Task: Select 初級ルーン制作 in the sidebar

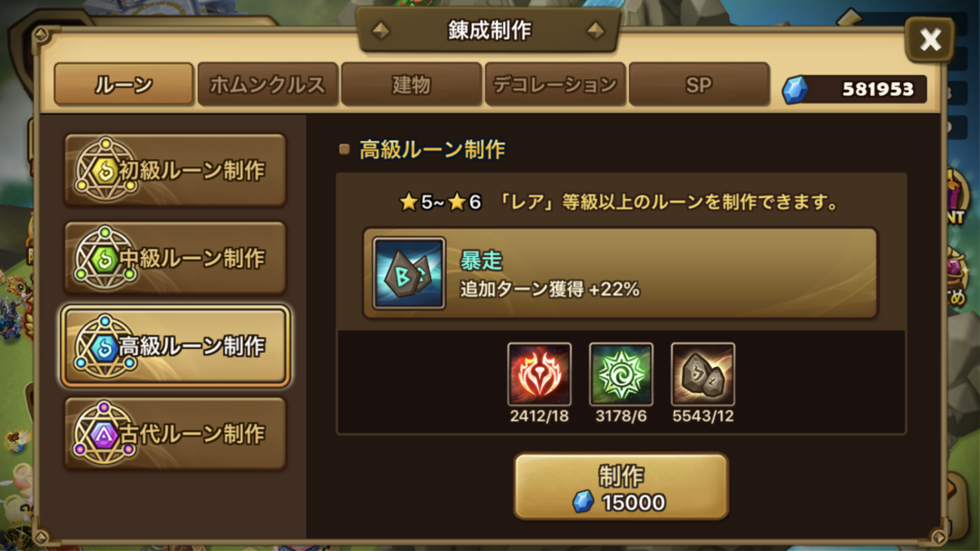Action: tap(175, 170)
